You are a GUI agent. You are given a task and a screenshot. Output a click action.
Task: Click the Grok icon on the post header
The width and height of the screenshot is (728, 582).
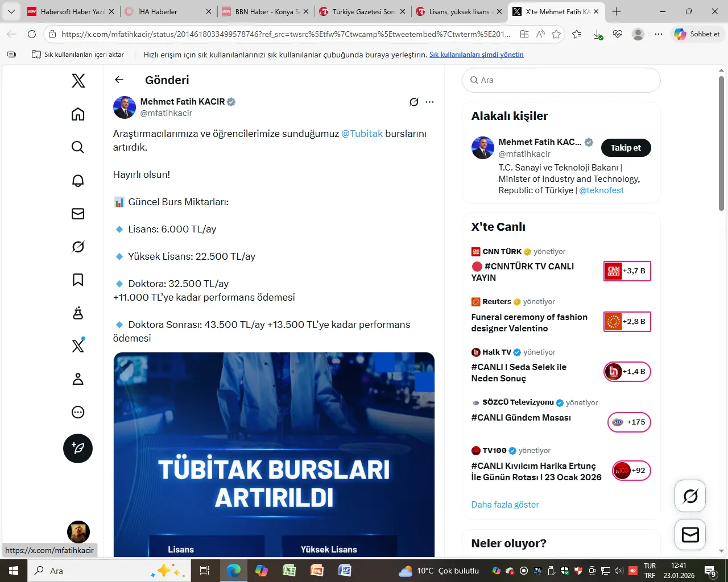414,102
